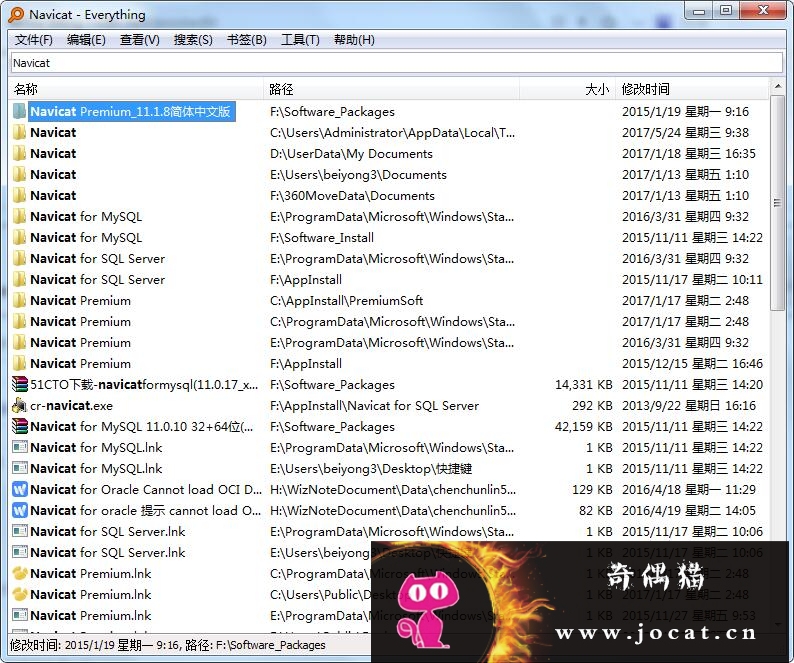Click folder icon of Navicat in E:\Users\beiyong3\Documents
Viewport: 794px width, 663px height.
19,175
